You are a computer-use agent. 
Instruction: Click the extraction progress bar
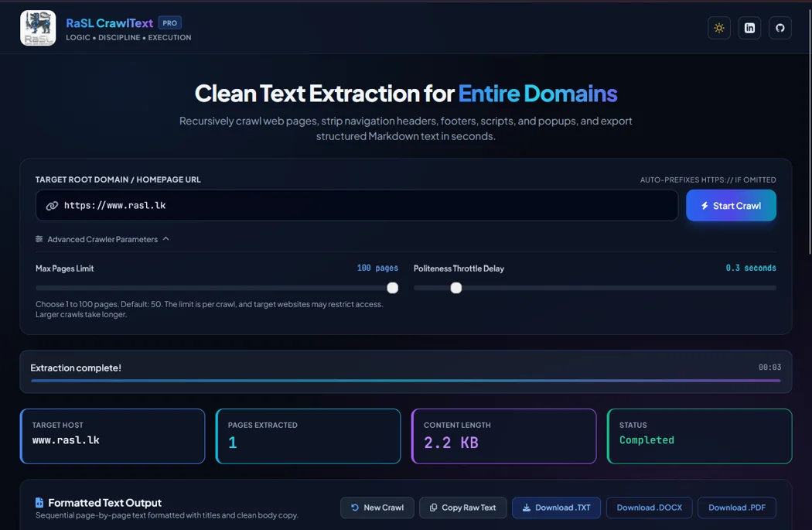(405, 381)
